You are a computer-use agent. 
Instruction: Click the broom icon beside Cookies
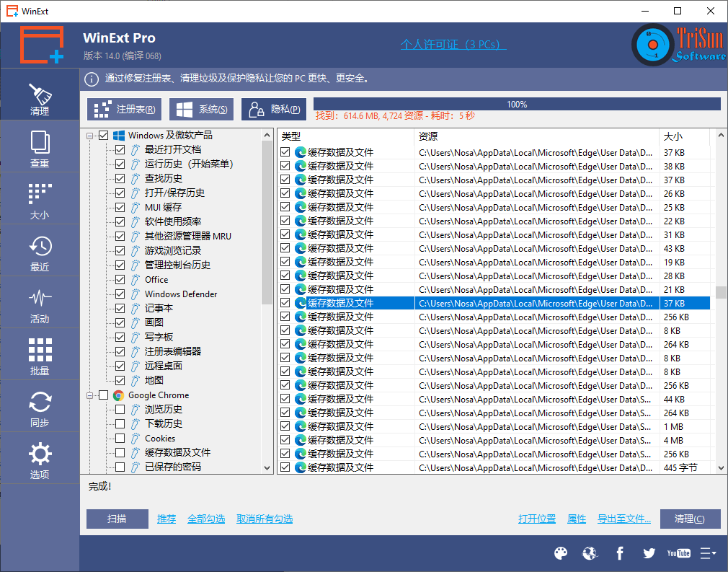tap(135, 439)
